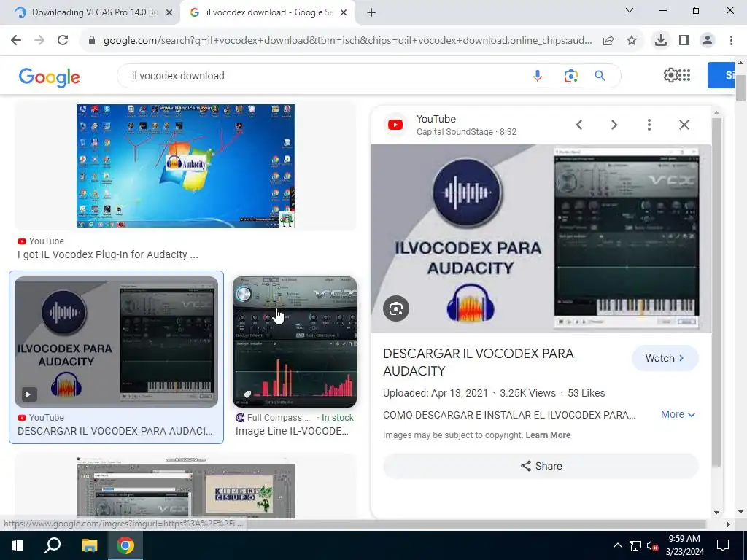
Task: Click 'I got IL Vocodex Plug-In for Audacity' caption
Action: [108, 254]
